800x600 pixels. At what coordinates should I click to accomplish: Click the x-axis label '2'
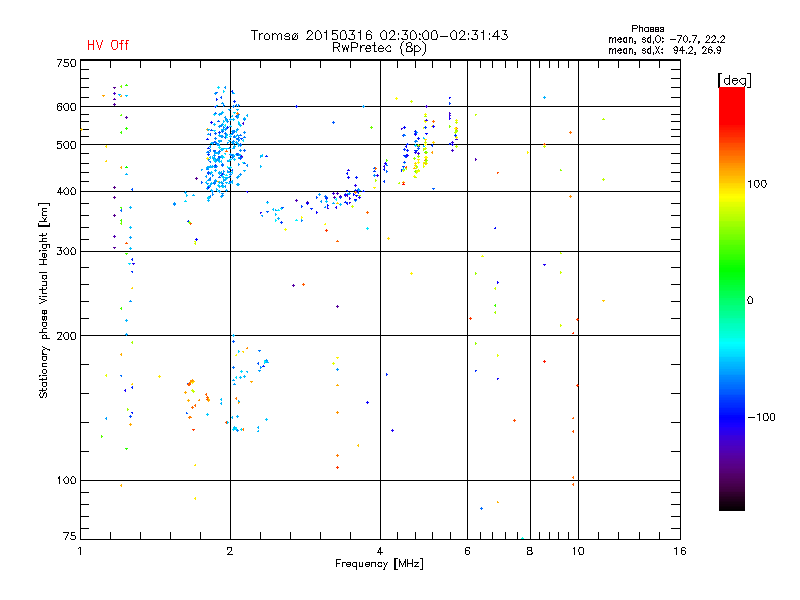[230, 552]
